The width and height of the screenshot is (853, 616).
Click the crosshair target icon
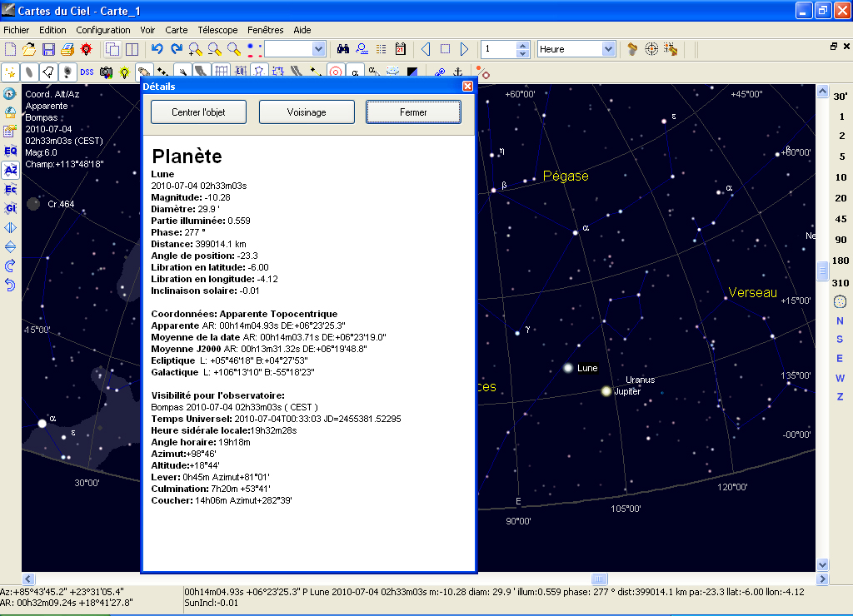click(x=651, y=49)
